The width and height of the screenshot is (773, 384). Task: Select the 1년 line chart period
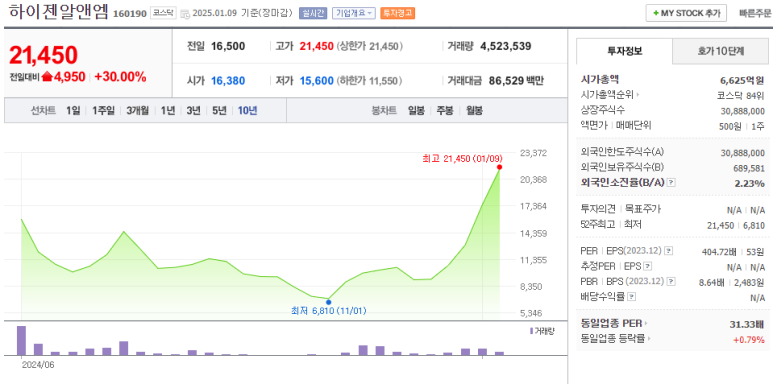(x=168, y=110)
